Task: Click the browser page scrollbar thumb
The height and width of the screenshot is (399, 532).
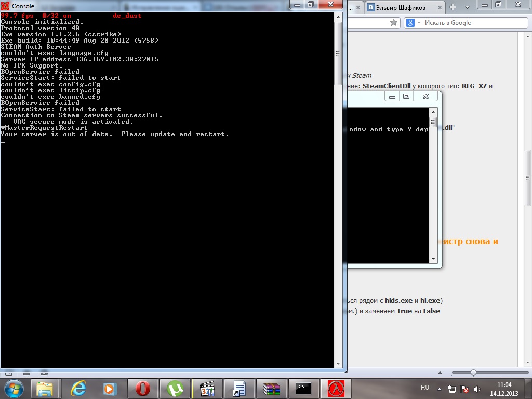Action: pyautogui.click(x=528, y=178)
